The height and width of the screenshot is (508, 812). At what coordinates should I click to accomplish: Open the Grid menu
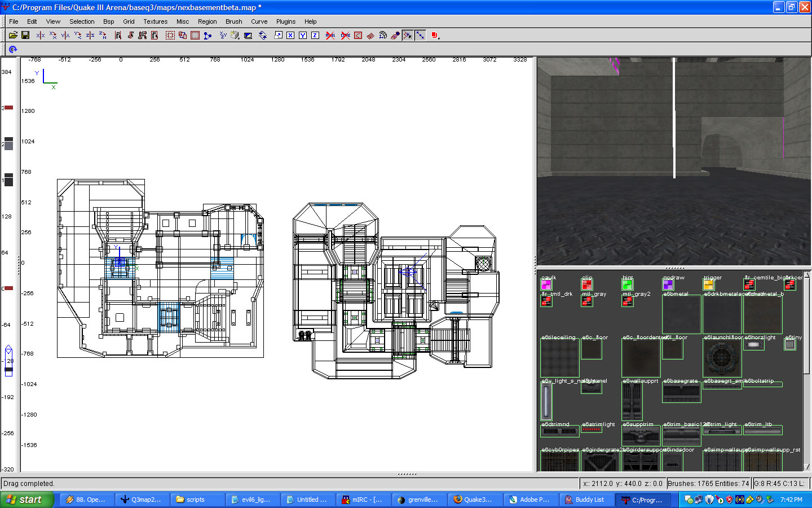click(x=129, y=21)
